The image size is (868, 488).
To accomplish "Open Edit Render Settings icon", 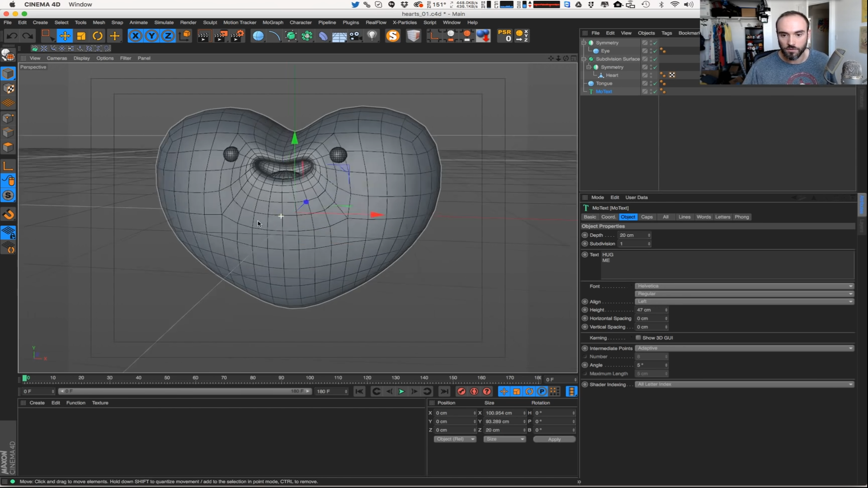I will click(237, 36).
